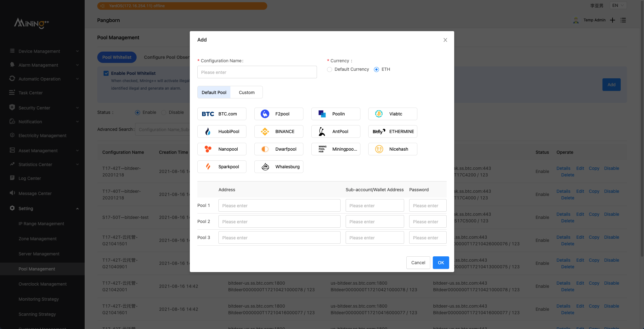The width and height of the screenshot is (644, 329).
Task: Click the Cancel button in dialog
Action: [x=418, y=263]
